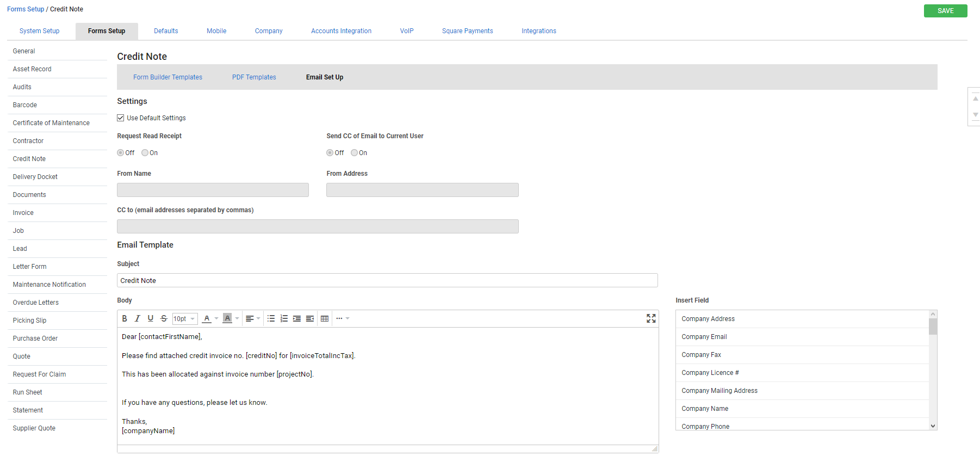Insert the Company Address field

803,319
